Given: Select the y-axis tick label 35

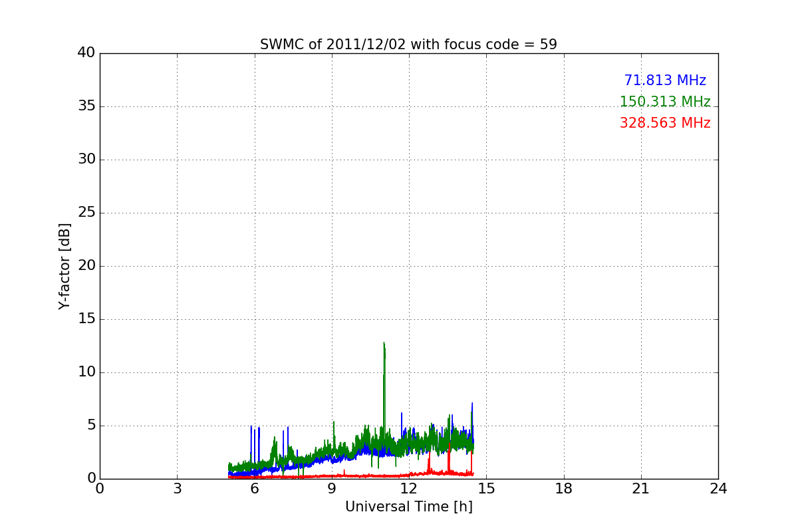Looking at the screenshot, I should [x=86, y=106].
